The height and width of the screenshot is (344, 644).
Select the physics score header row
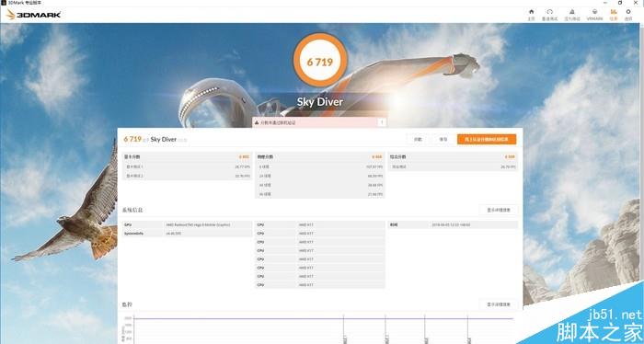point(320,156)
